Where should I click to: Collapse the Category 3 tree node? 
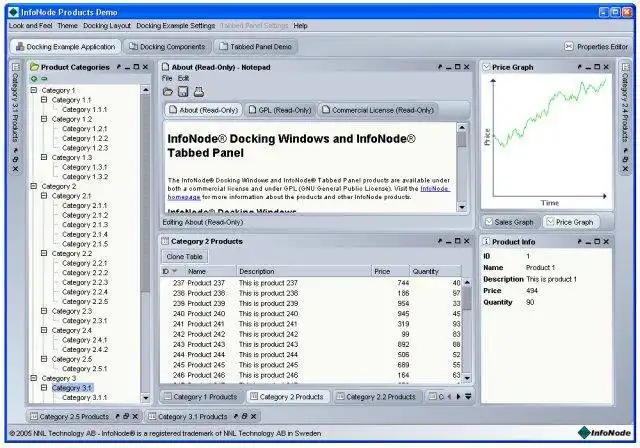point(34,378)
